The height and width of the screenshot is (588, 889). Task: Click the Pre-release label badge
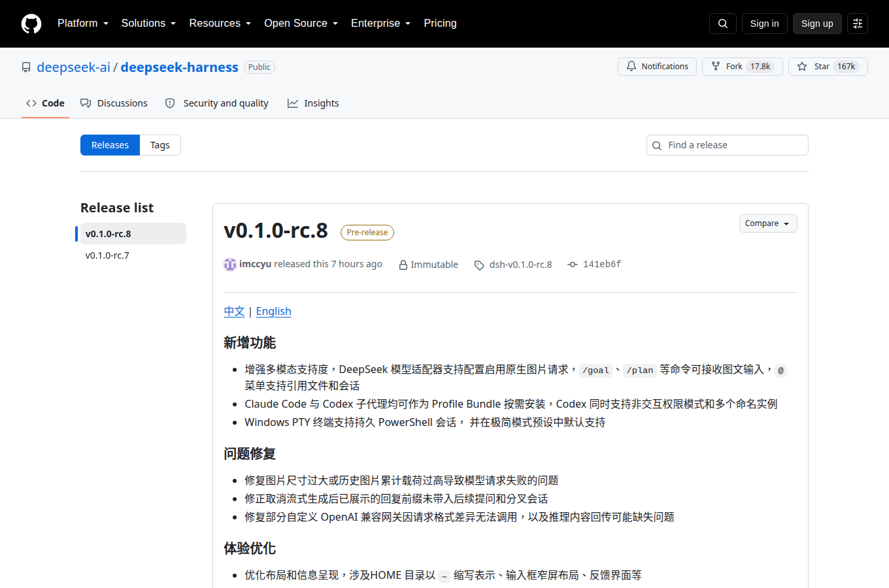(x=367, y=233)
